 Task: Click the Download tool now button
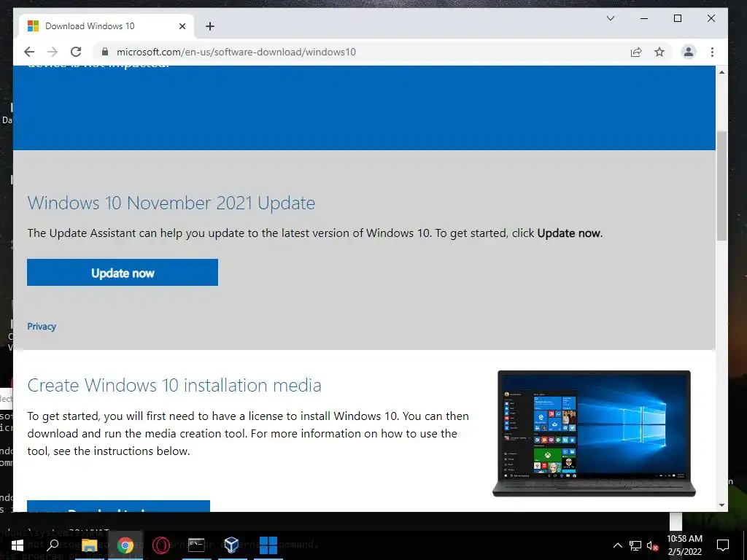pyautogui.click(x=119, y=506)
